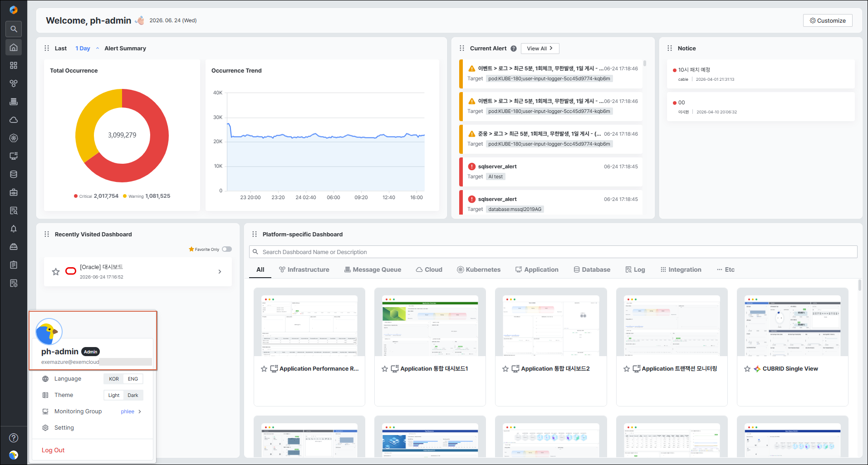868x465 pixels.
Task: Favorite the Oracle dashboard with star icon
Action: [56, 272]
